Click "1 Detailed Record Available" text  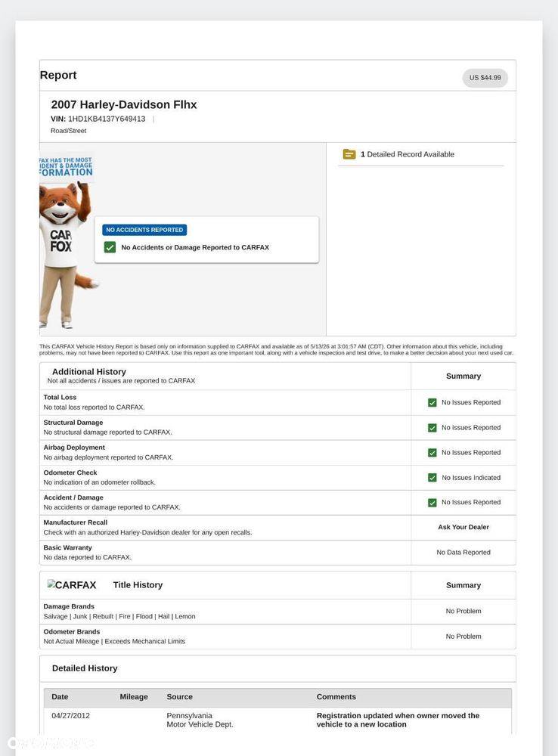point(408,154)
